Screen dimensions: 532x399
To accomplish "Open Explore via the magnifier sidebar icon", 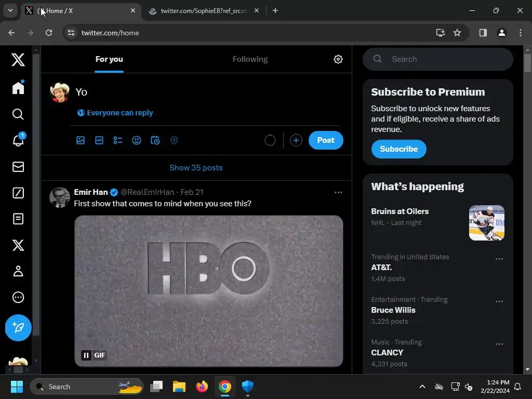I will click(18, 114).
